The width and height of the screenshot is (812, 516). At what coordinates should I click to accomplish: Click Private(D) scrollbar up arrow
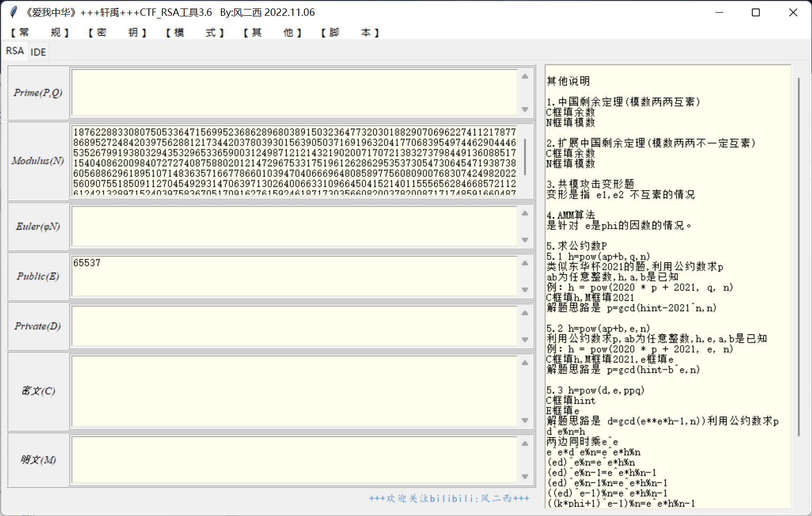tap(525, 313)
